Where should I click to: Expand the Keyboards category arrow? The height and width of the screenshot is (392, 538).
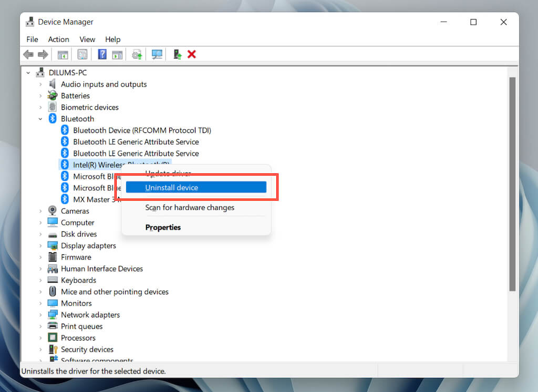(x=40, y=280)
